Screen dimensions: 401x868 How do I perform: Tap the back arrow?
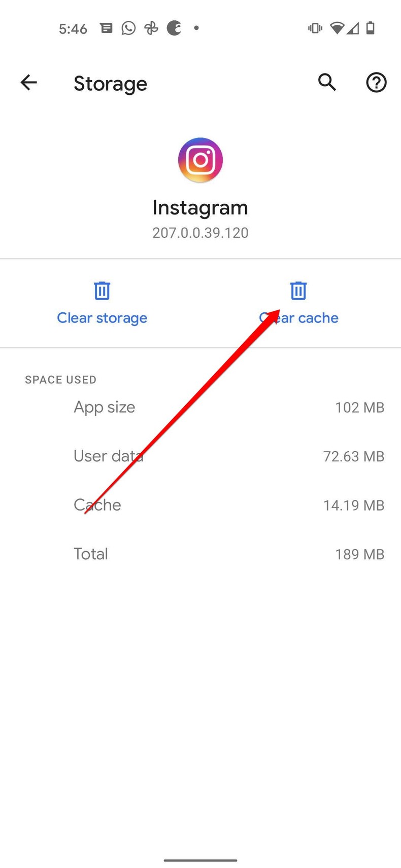[28, 83]
